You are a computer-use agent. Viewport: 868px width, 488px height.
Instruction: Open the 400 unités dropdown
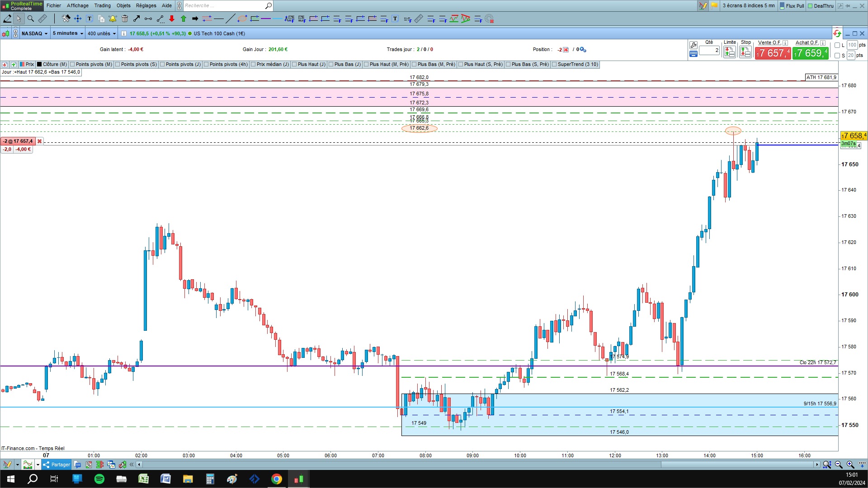click(x=102, y=33)
